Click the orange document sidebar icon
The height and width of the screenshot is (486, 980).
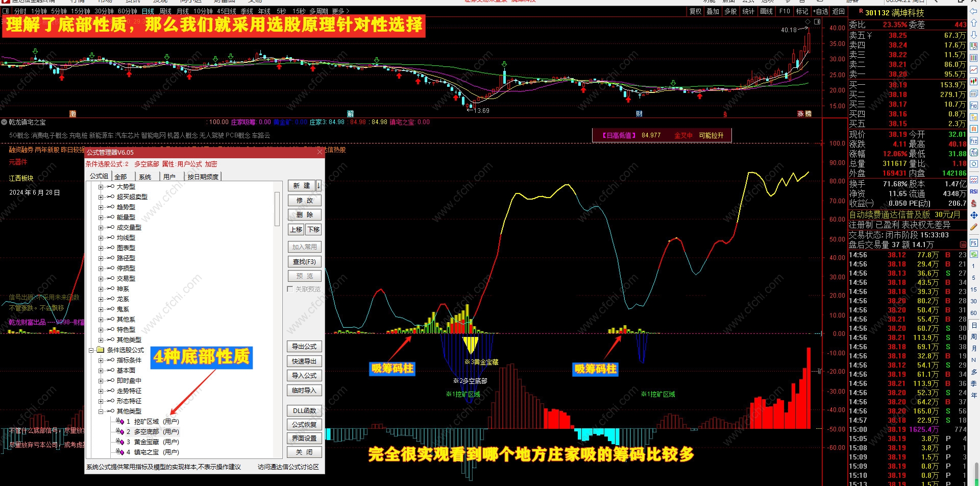tap(974, 129)
